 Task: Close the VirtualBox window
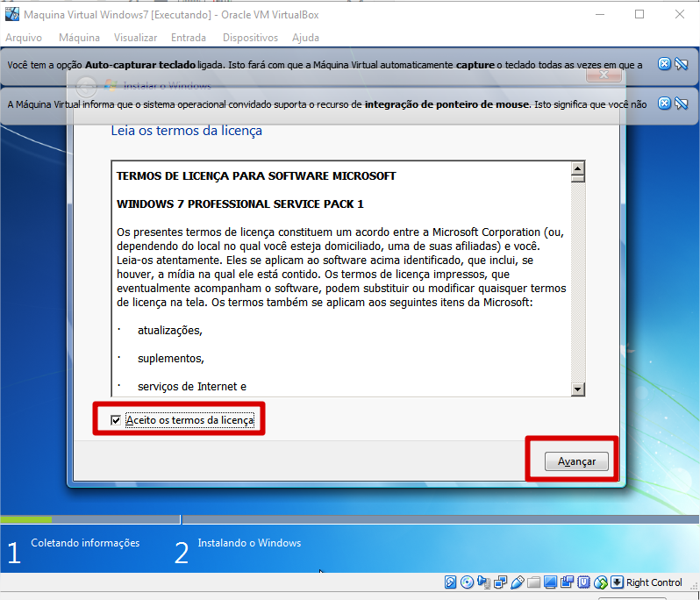pyautogui.click(x=680, y=14)
